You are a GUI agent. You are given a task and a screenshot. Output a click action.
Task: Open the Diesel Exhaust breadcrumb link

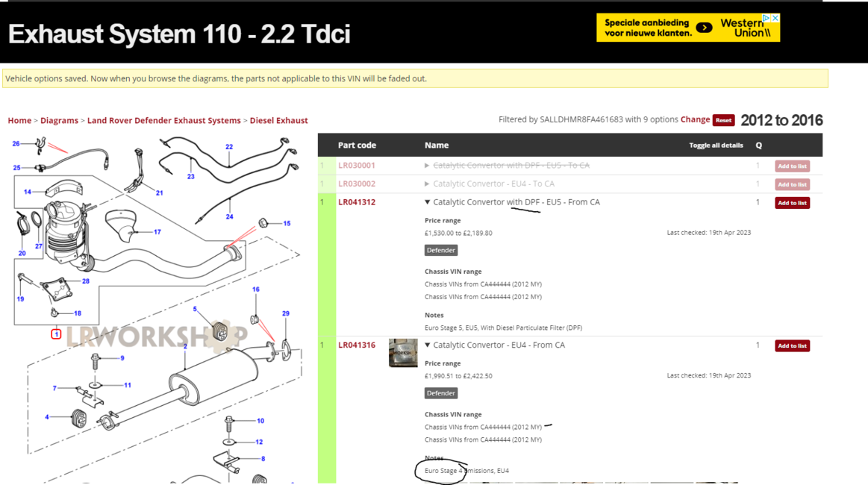click(278, 121)
